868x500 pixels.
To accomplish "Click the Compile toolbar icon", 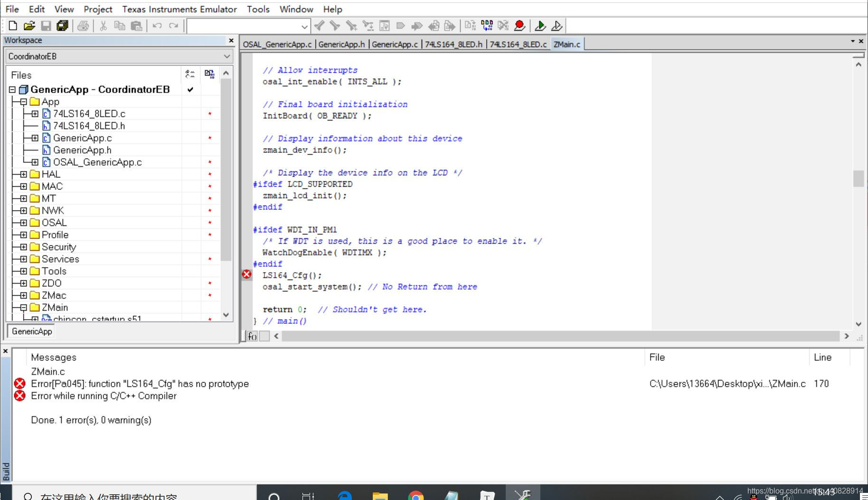I will (x=470, y=26).
